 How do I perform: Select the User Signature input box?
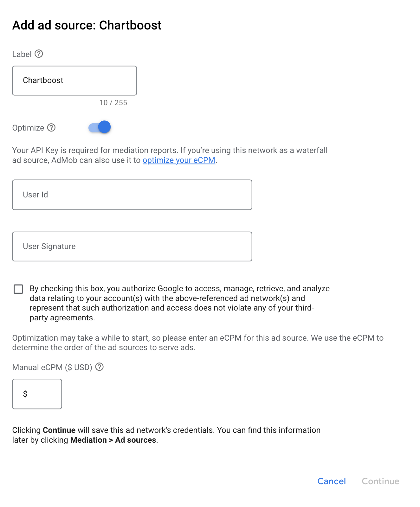tap(132, 247)
